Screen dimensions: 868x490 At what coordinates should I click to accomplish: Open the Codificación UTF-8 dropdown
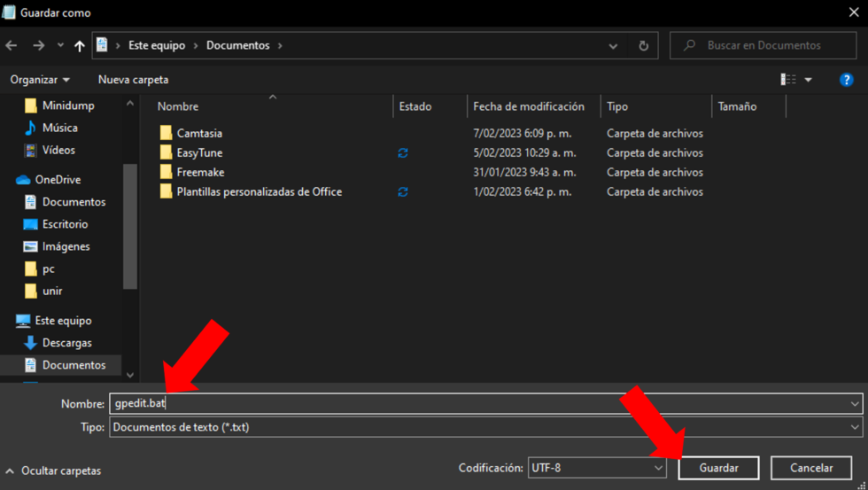click(x=597, y=468)
